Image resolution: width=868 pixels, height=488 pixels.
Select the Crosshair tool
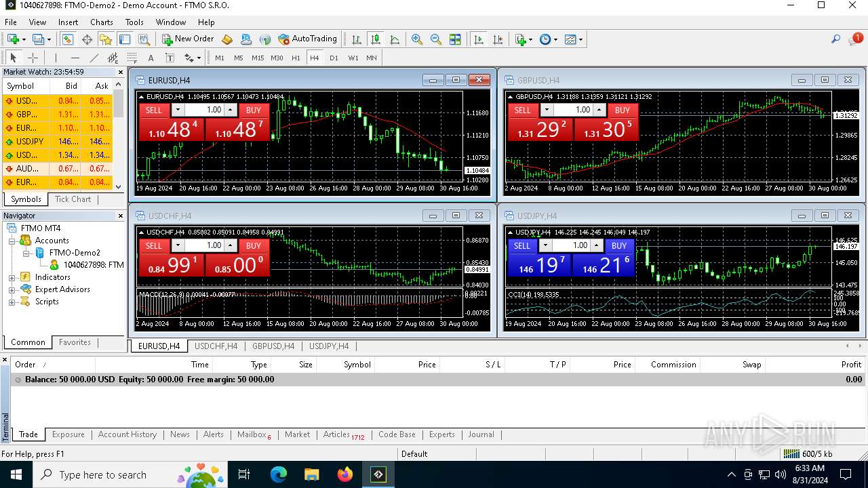coord(32,58)
